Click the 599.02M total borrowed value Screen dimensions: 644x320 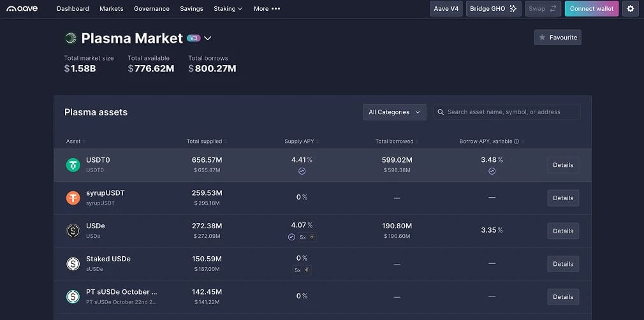397,160
